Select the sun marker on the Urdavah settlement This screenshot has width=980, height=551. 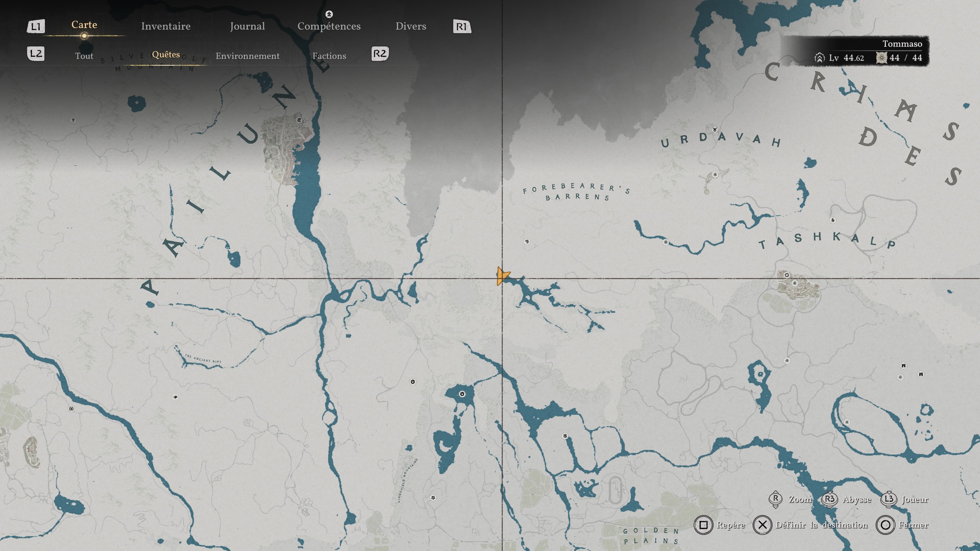point(715,174)
